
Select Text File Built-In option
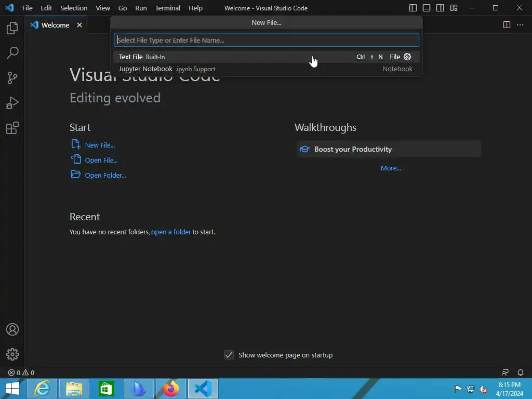click(x=267, y=57)
